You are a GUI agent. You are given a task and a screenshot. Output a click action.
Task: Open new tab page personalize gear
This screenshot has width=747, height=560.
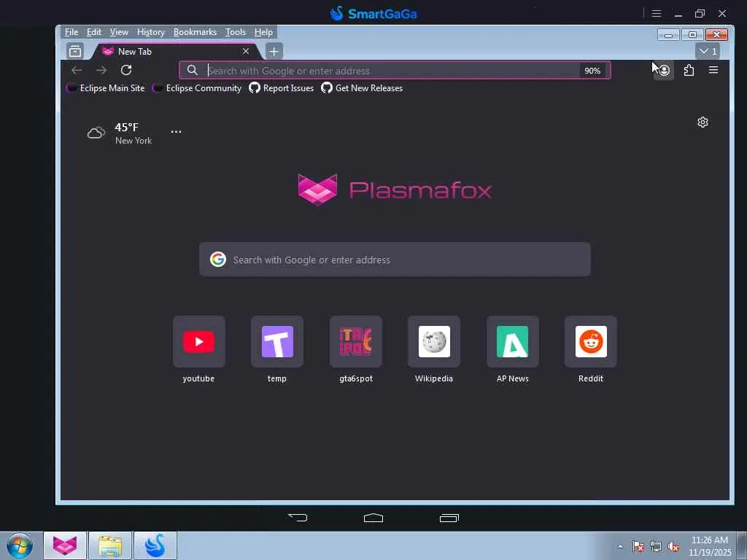coord(703,122)
